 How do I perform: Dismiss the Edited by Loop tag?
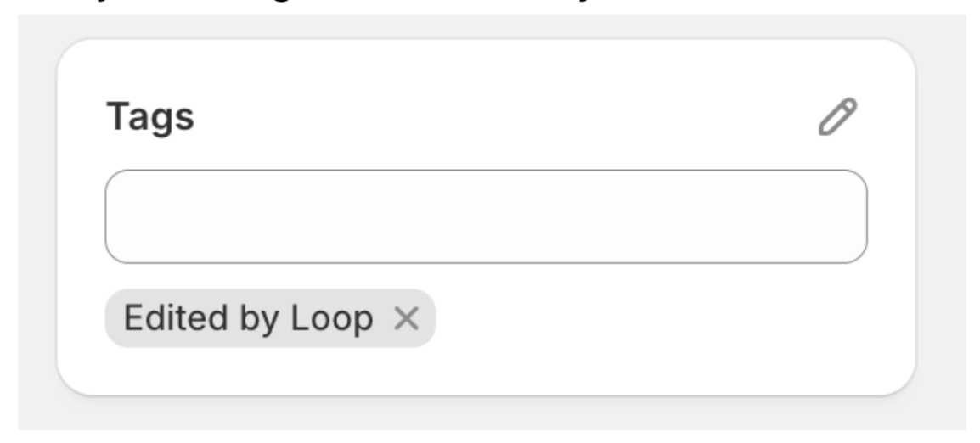(x=407, y=318)
